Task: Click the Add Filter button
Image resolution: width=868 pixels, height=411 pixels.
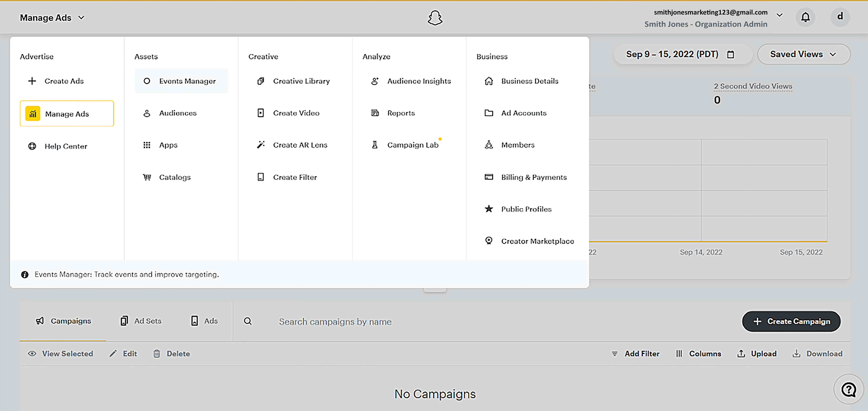Action: (635, 353)
